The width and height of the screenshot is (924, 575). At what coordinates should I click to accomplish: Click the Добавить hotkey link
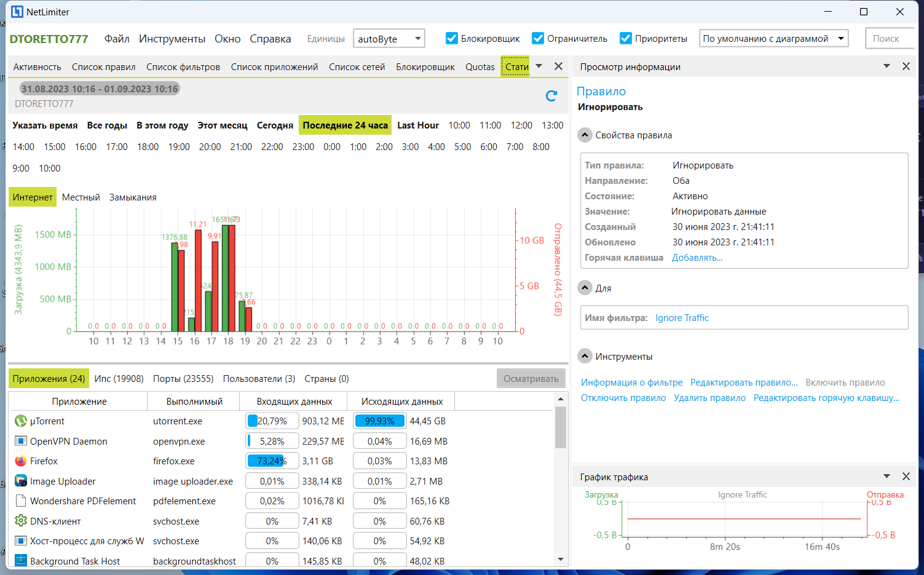[x=697, y=257]
